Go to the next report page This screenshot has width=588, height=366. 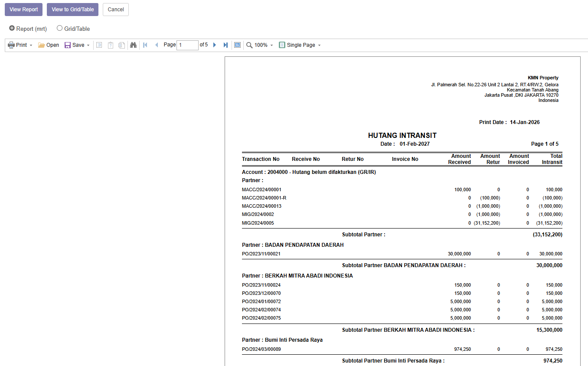click(215, 45)
